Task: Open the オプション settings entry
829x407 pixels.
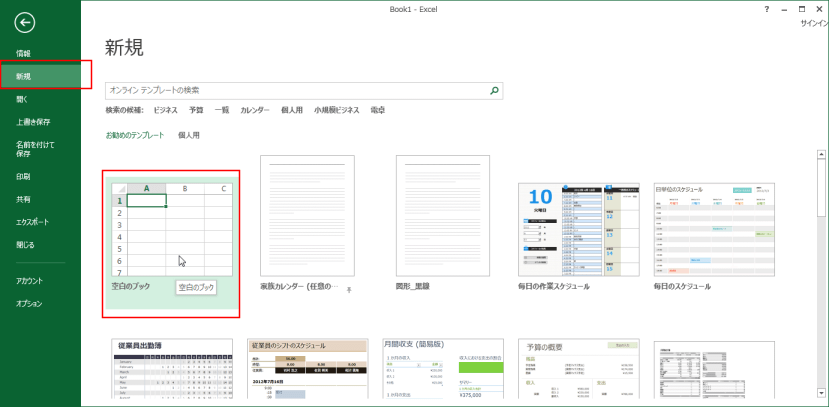Action: (29, 303)
